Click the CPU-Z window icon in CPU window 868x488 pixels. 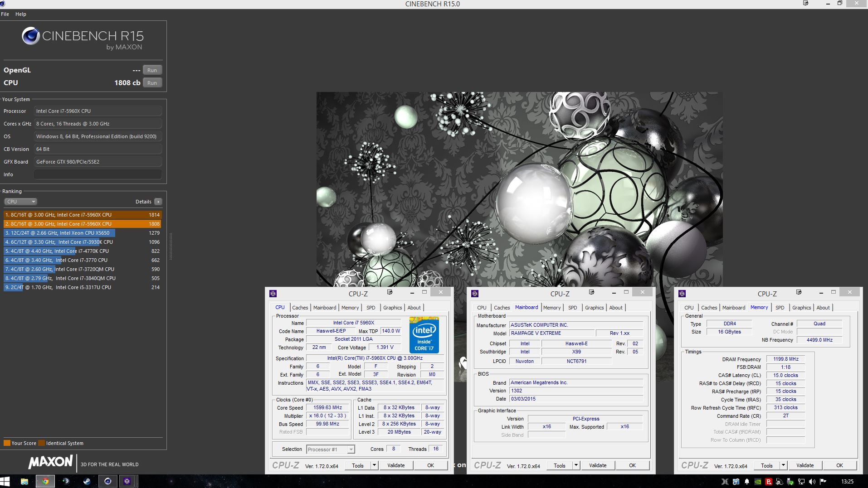click(273, 294)
